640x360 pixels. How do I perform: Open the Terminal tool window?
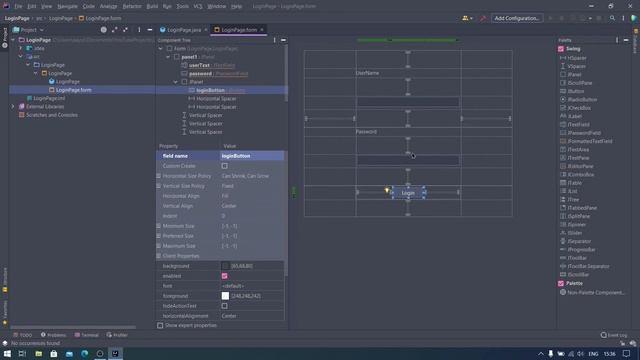pos(87,335)
